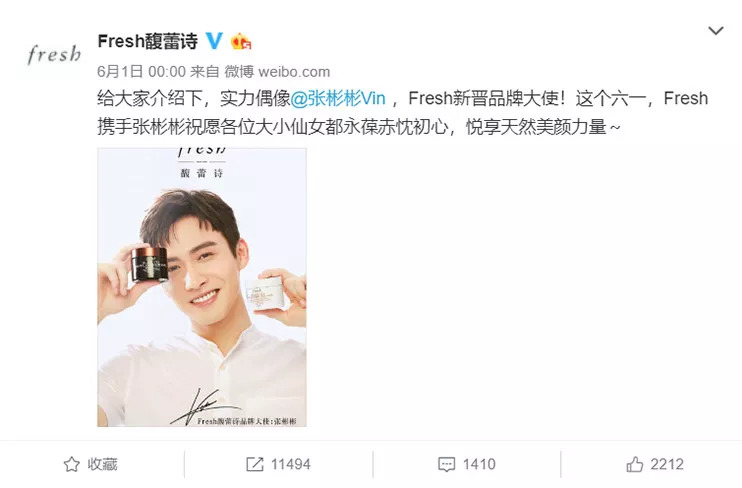
Task: Open the post timestamp 6月1日 00:00
Action: pyautogui.click(x=141, y=71)
